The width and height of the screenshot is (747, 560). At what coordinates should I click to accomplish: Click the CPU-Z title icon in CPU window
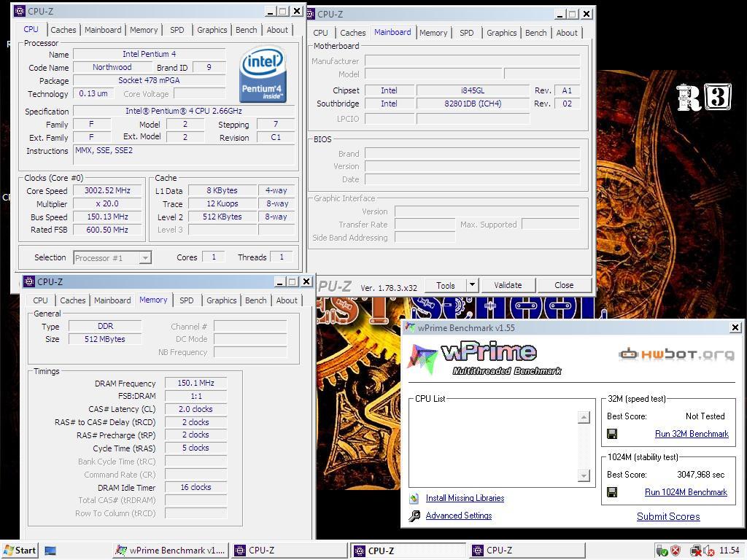point(20,11)
